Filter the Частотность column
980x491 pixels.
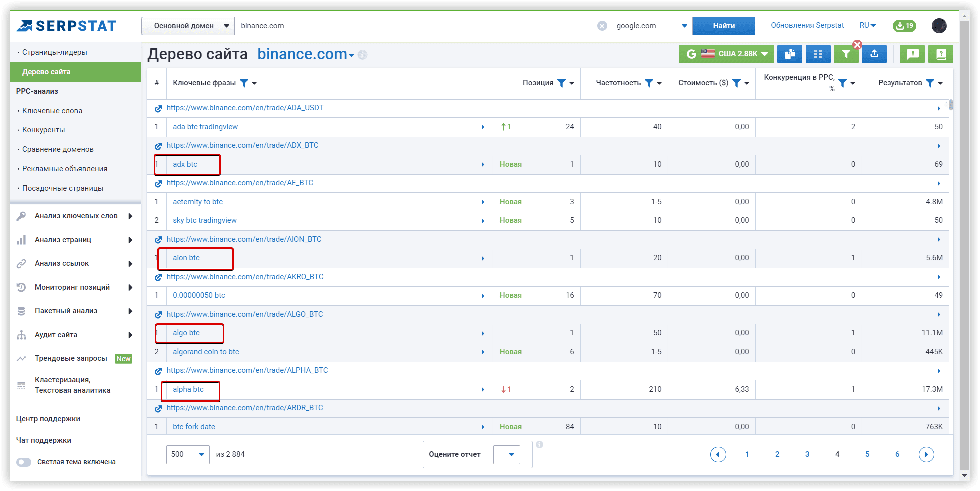(649, 83)
